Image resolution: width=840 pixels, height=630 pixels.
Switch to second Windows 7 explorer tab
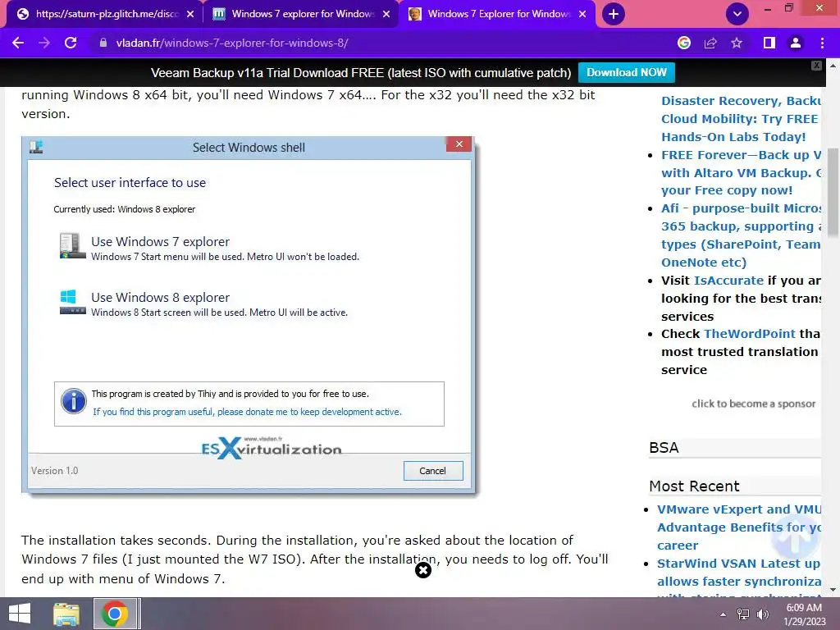(x=301, y=14)
